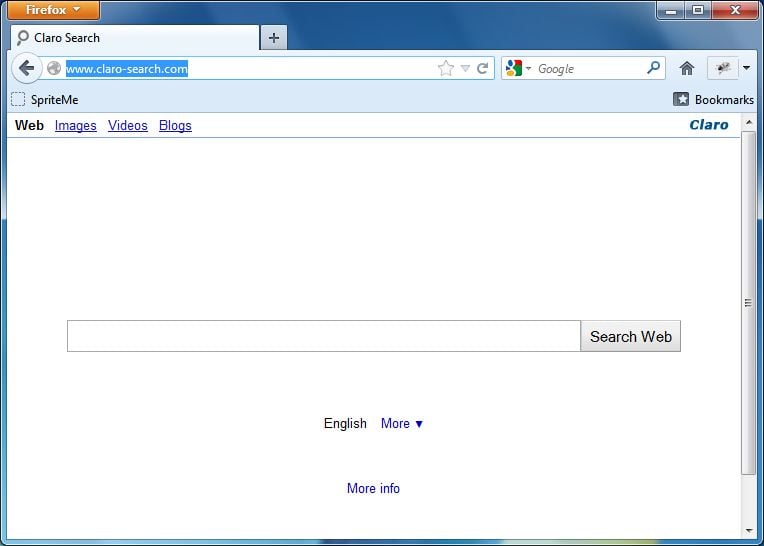Screen dimensions: 764x546
Task: Open the Firefox application menu
Action: click(x=53, y=10)
